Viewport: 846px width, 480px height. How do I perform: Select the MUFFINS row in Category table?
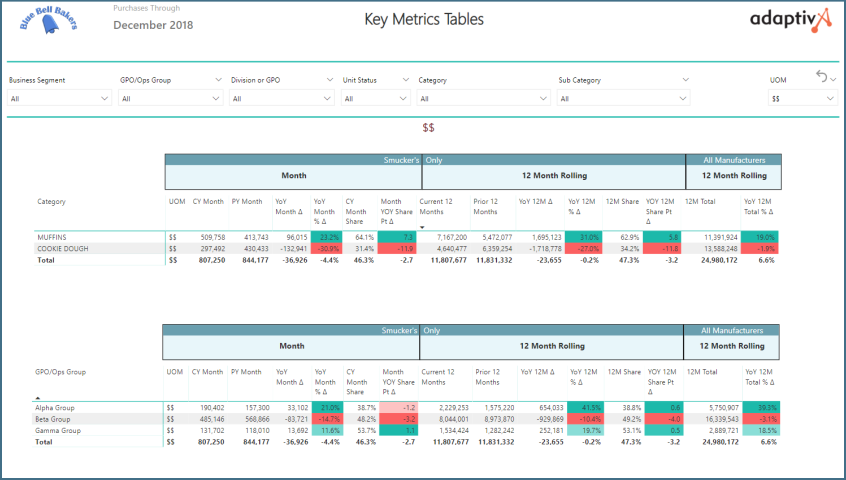pos(54,237)
